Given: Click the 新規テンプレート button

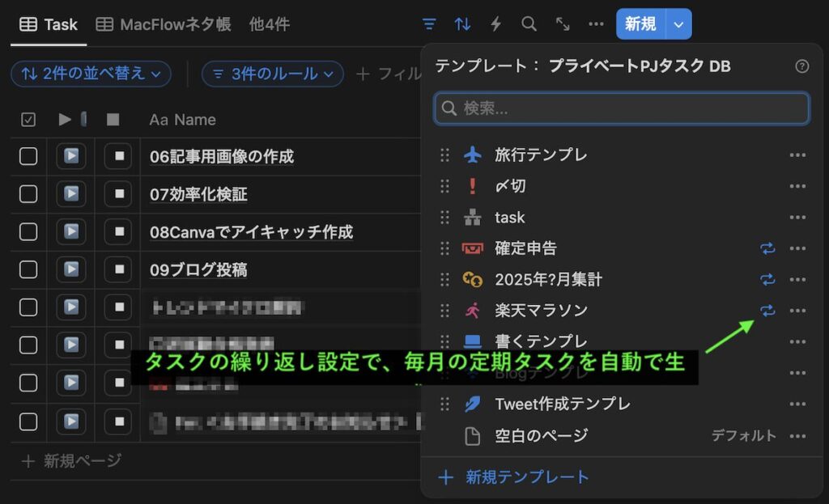Looking at the screenshot, I should tap(526, 477).
